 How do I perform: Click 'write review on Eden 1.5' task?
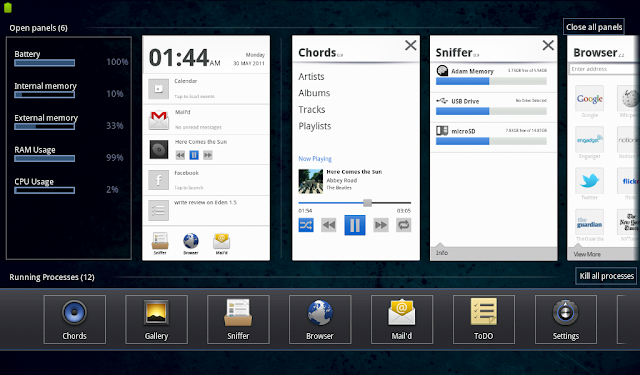click(x=205, y=202)
